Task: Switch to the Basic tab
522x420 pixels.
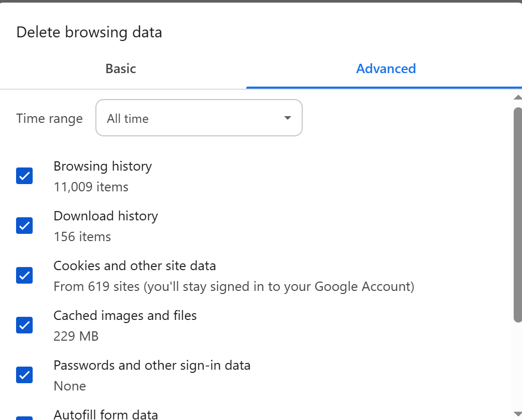Action: 121,68
